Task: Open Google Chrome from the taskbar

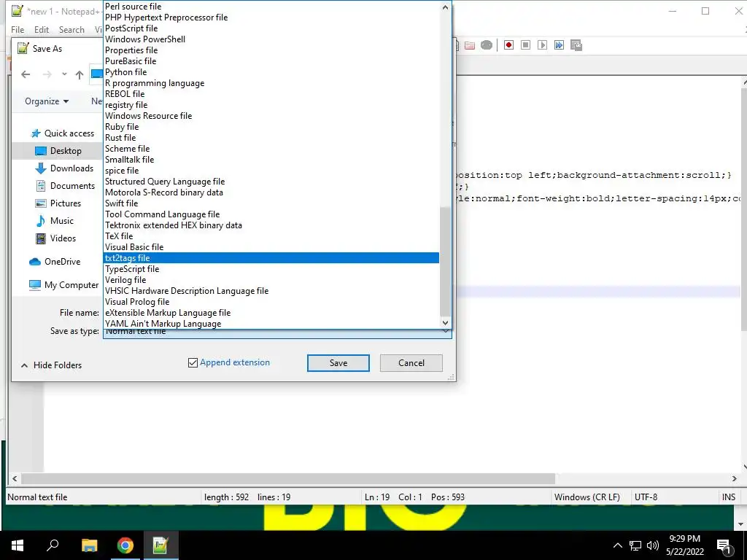Action: 125,545
